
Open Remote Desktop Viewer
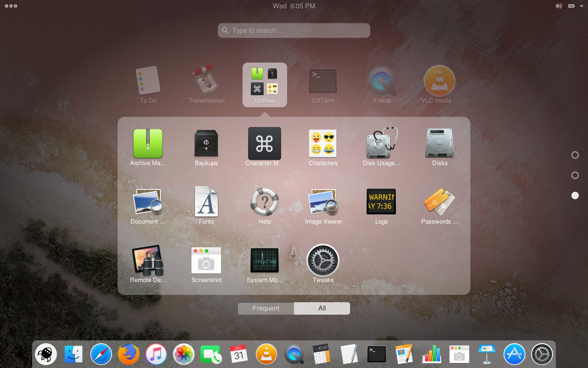(148, 264)
